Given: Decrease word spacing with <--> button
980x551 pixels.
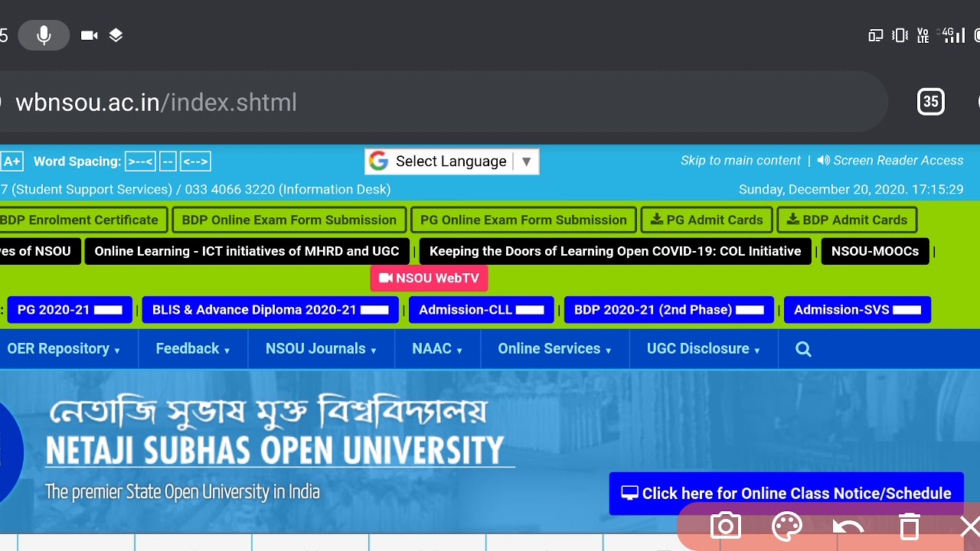Looking at the screenshot, I should [x=195, y=161].
